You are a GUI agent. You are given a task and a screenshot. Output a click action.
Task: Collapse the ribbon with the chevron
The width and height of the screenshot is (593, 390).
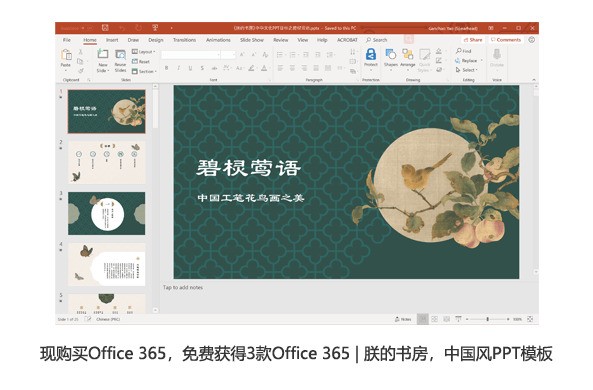click(x=534, y=80)
